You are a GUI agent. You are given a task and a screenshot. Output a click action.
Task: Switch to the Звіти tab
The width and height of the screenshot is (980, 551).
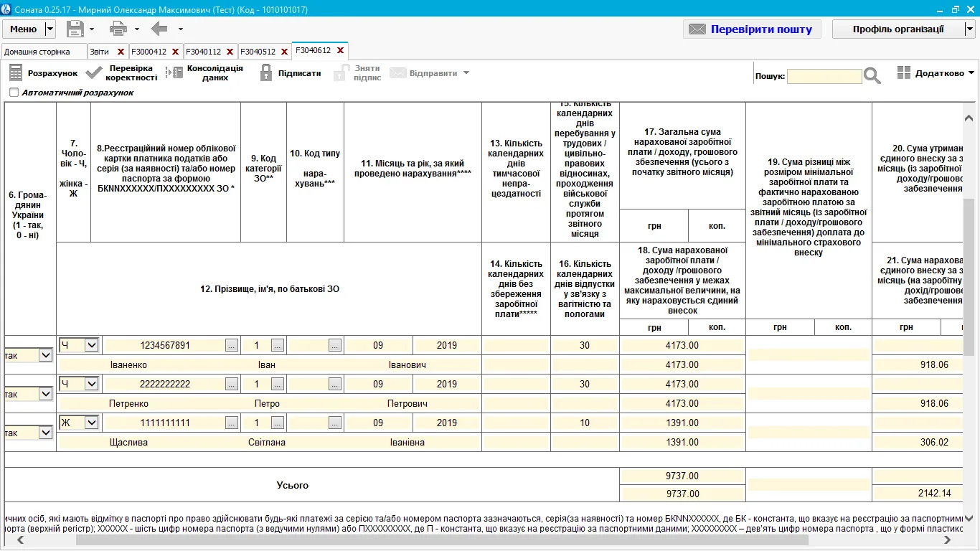click(100, 52)
